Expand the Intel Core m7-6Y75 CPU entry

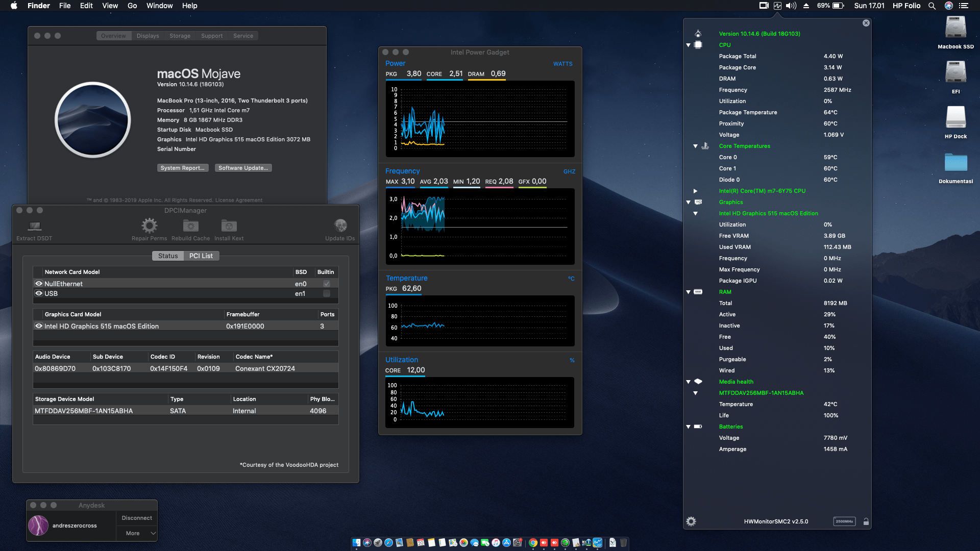pyautogui.click(x=696, y=191)
